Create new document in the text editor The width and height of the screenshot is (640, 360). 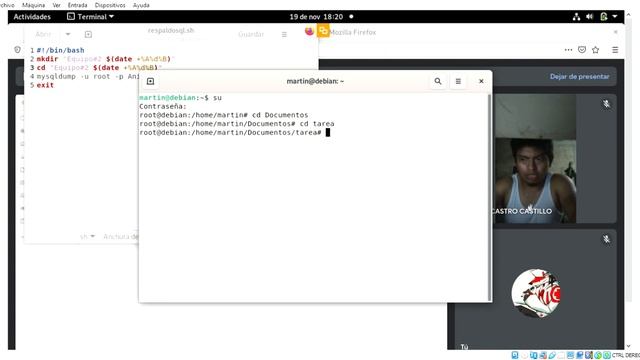coord(88,34)
